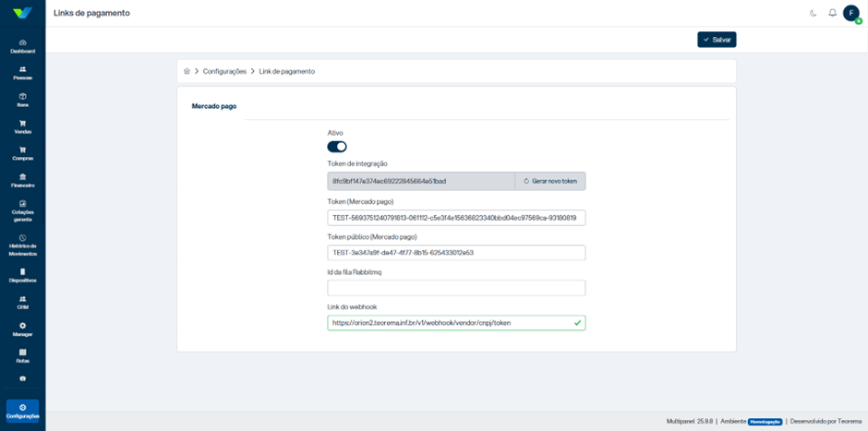868x431 pixels.
Task: Open Pessoas in the sidebar
Action: (x=23, y=73)
